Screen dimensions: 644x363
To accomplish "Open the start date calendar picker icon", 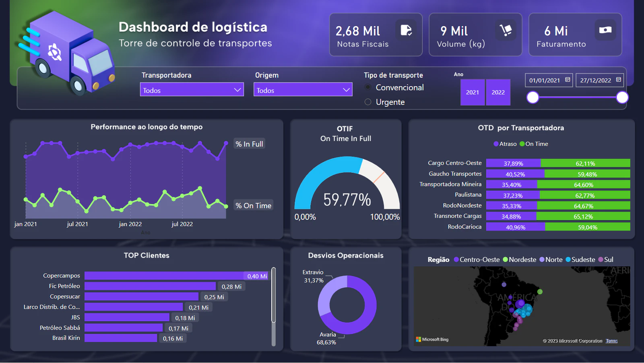I will click(568, 80).
